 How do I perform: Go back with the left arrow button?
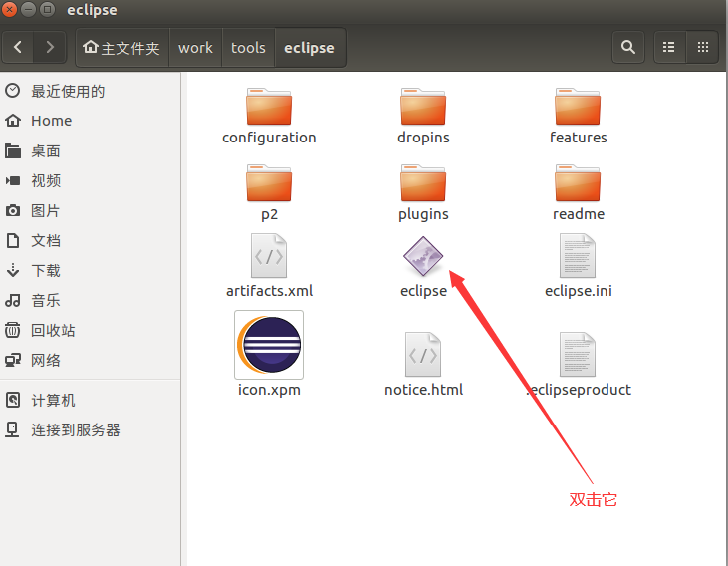18,47
